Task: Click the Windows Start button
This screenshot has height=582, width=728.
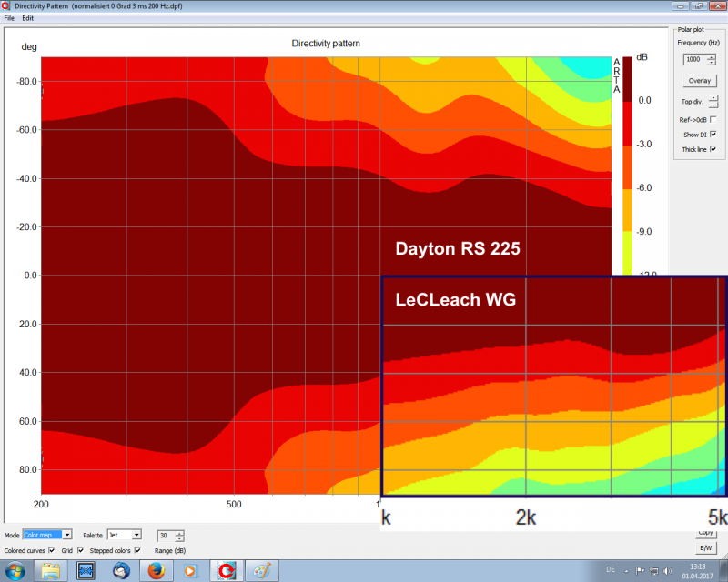Action: point(16,570)
